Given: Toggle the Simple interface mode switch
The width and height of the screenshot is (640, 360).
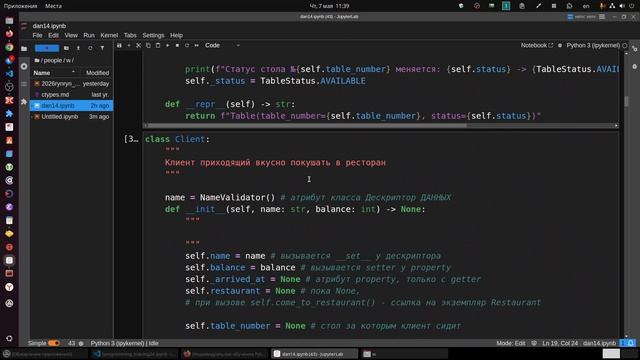Looking at the screenshot, I should tap(54, 343).
